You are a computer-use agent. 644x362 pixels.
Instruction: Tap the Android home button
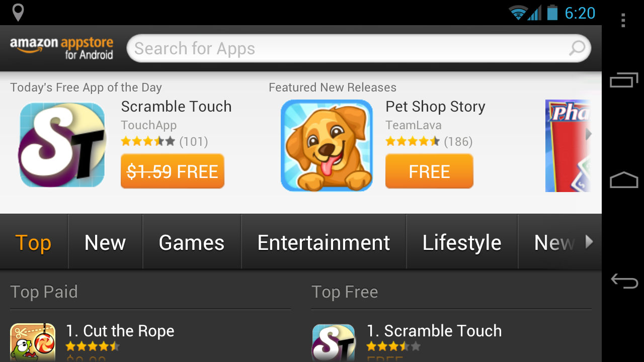pyautogui.click(x=624, y=180)
